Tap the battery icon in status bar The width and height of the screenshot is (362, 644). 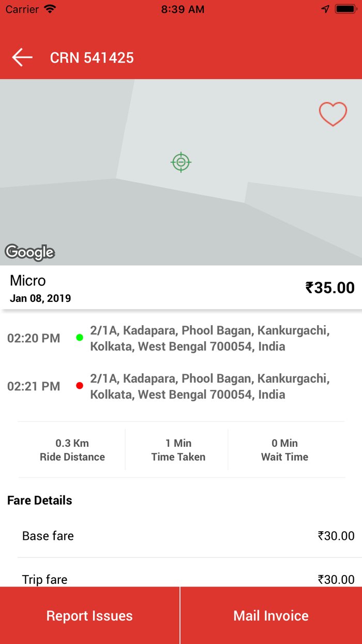tap(344, 9)
